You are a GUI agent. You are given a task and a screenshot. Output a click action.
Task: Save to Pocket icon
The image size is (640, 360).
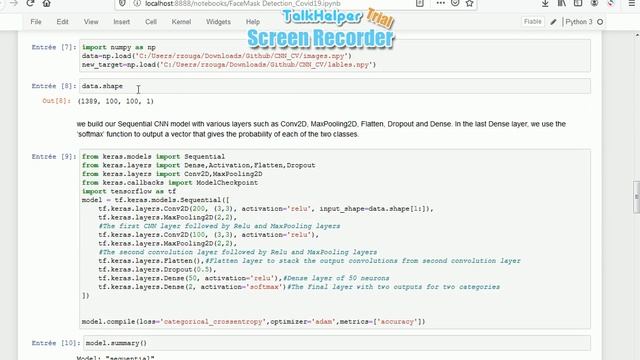tap(455, 3)
